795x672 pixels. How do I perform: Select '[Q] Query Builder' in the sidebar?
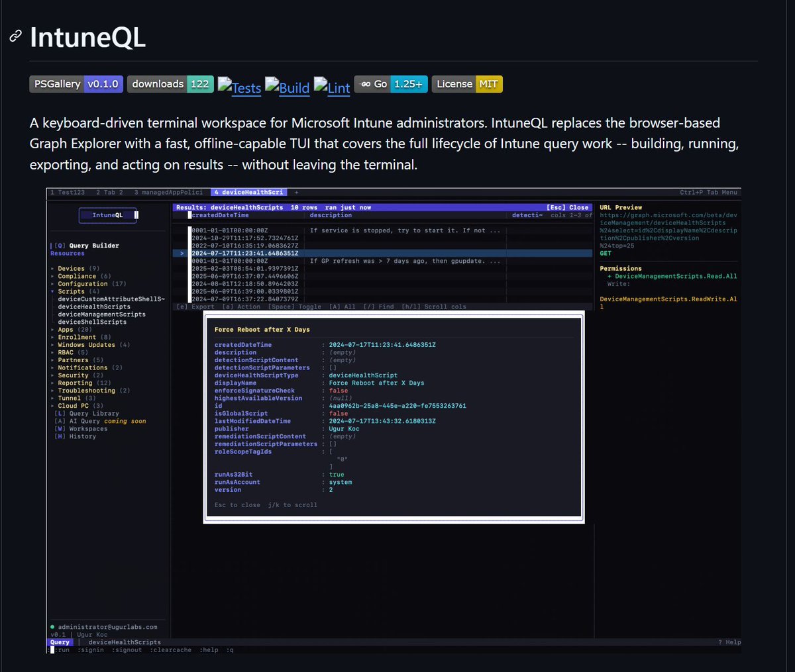(x=87, y=246)
